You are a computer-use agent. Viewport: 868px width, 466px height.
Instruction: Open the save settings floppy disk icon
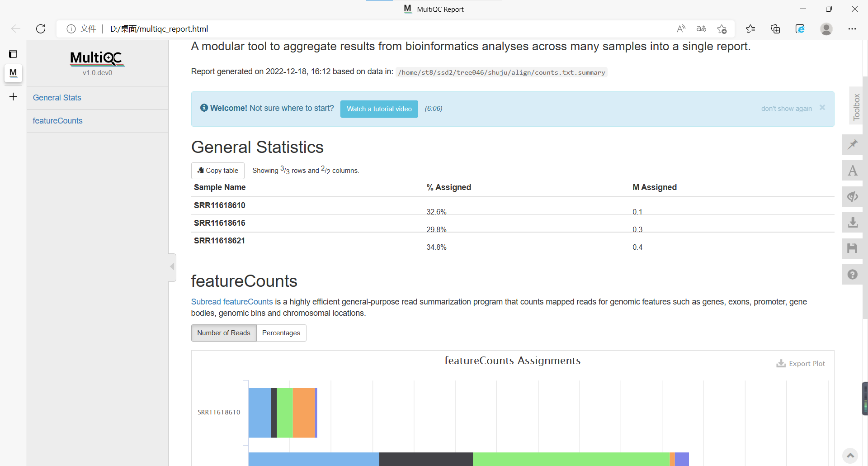click(x=853, y=248)
